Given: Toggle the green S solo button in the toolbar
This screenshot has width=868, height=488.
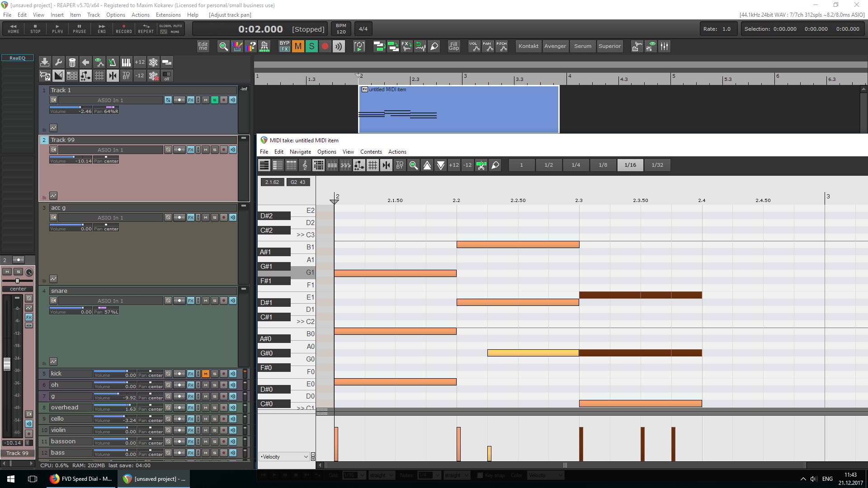Looking at the screenshot, I should pos(311,46).
